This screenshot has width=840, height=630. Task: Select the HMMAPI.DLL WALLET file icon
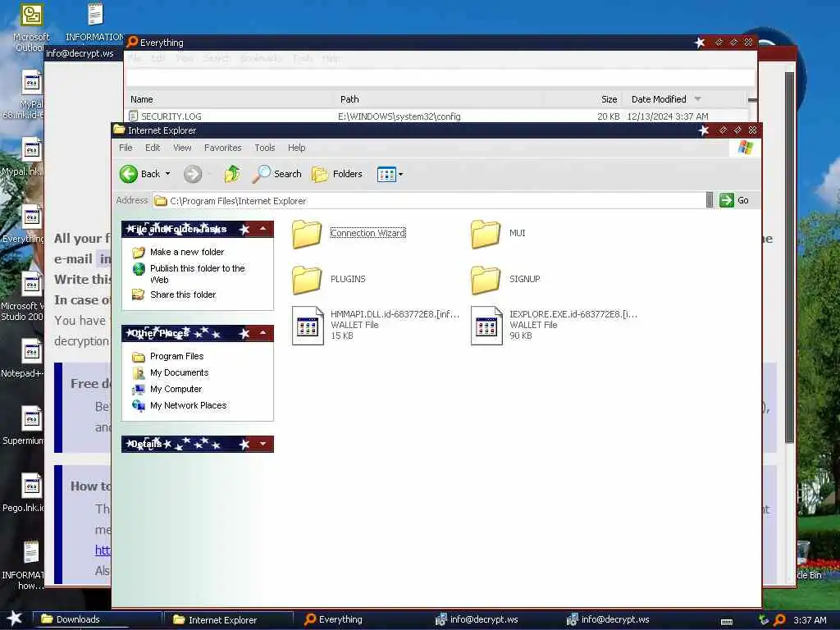pos(308,325)
